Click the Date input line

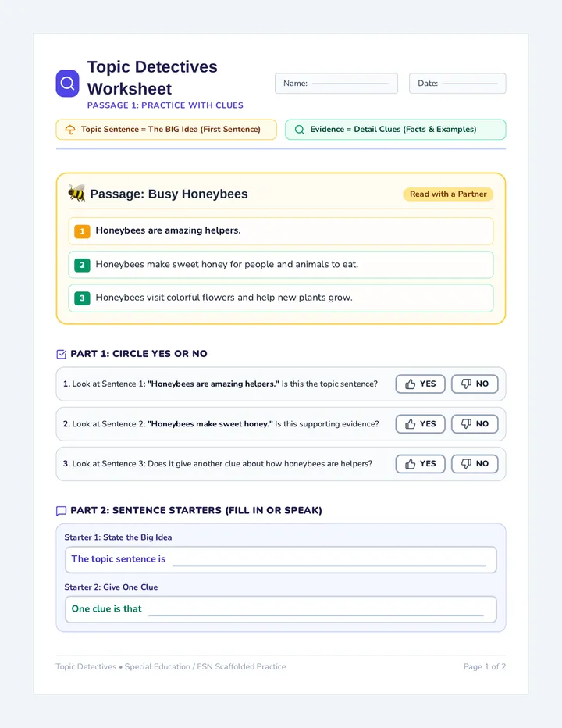click(469, 84)
